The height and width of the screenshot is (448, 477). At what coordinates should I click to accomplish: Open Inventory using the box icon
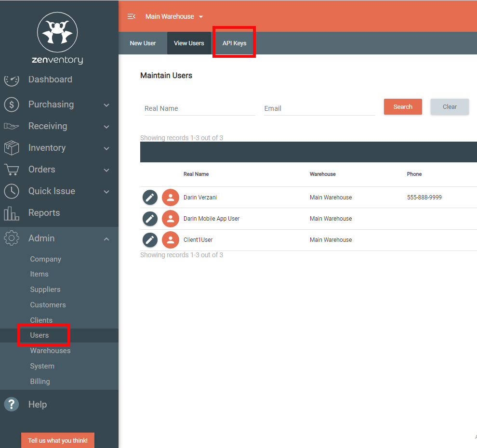11,148
